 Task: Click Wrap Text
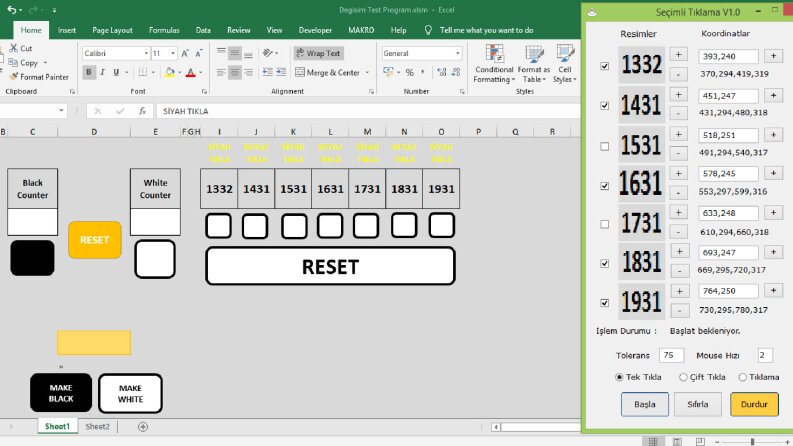click(x=319, y=53)
